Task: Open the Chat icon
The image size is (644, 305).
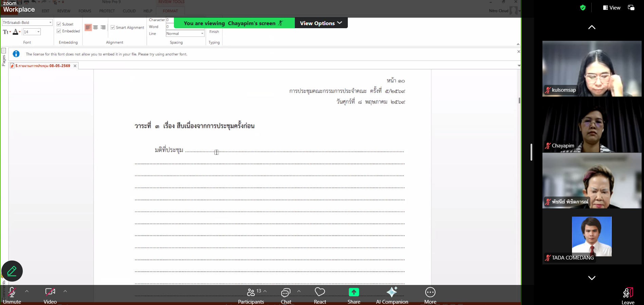Action: click(x=286, y=292)
